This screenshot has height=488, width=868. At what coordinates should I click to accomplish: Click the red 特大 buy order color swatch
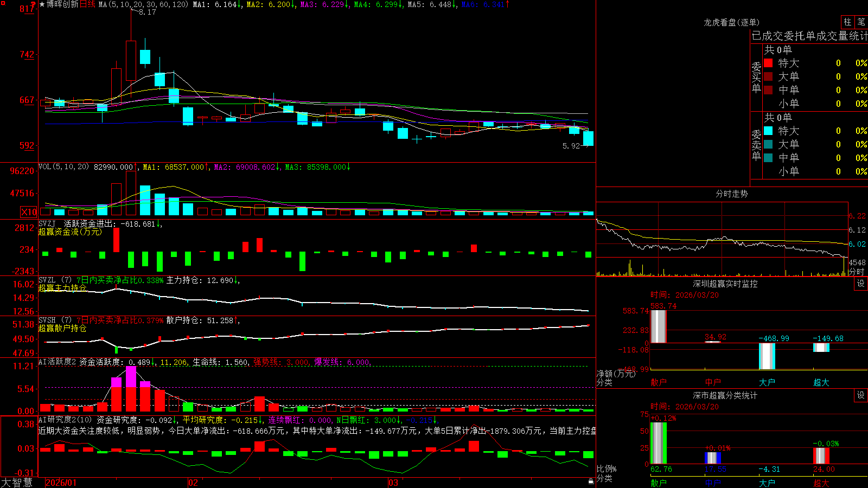(x=768, y=63)
